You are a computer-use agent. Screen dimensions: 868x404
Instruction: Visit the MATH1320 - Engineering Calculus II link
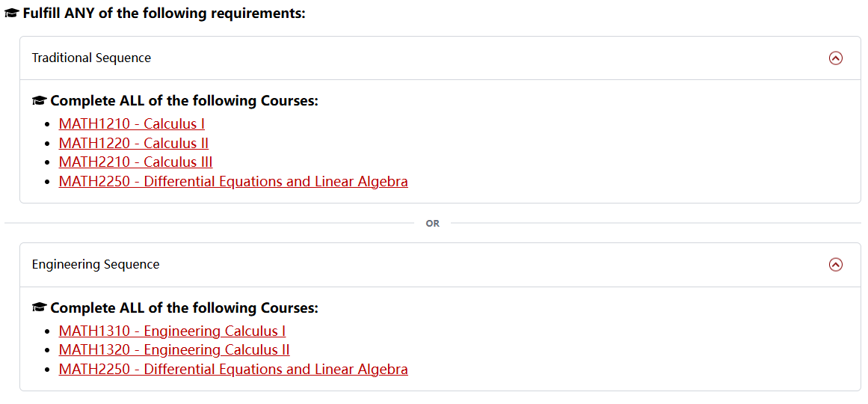point(174,350)
